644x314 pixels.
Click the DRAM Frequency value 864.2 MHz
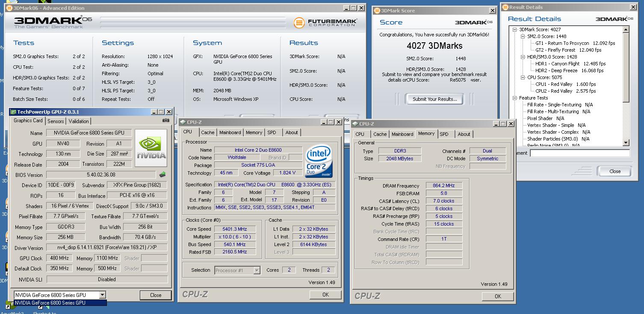pos(444,186)
